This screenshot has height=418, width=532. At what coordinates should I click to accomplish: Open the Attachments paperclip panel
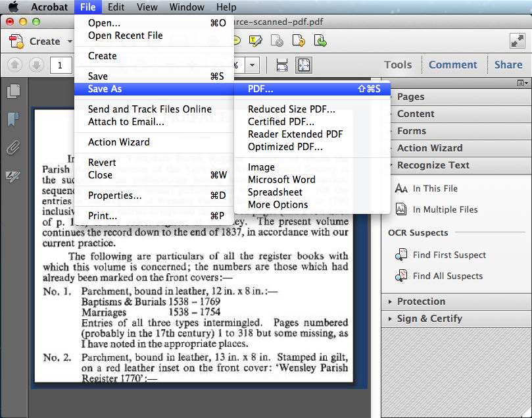click(x=13, y=147)
